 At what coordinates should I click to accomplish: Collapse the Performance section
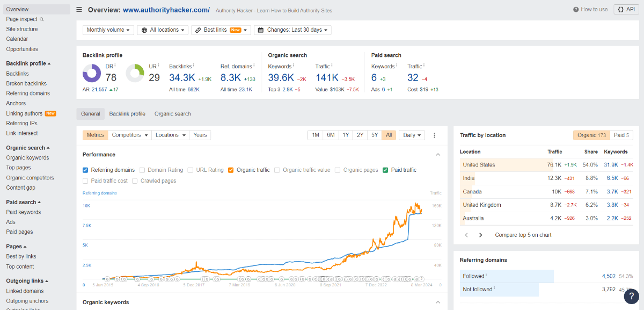coord(438,155)
